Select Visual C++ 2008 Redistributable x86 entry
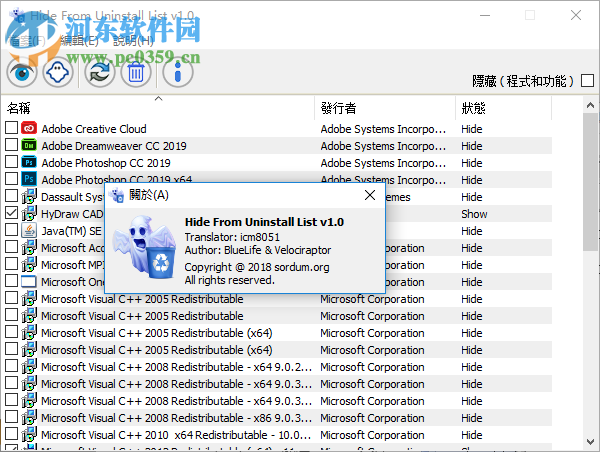The width and height of the screenshot is (600, 452). pyautogui.click(x=176, y=418)
